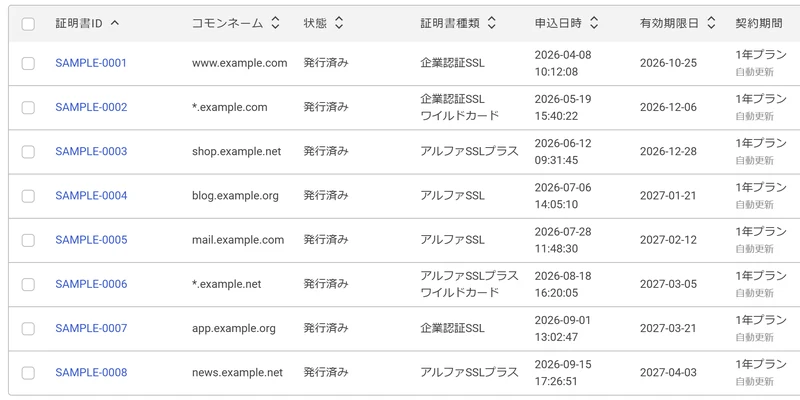
Task: Select common name www.example.com
Action: (239, 63)
